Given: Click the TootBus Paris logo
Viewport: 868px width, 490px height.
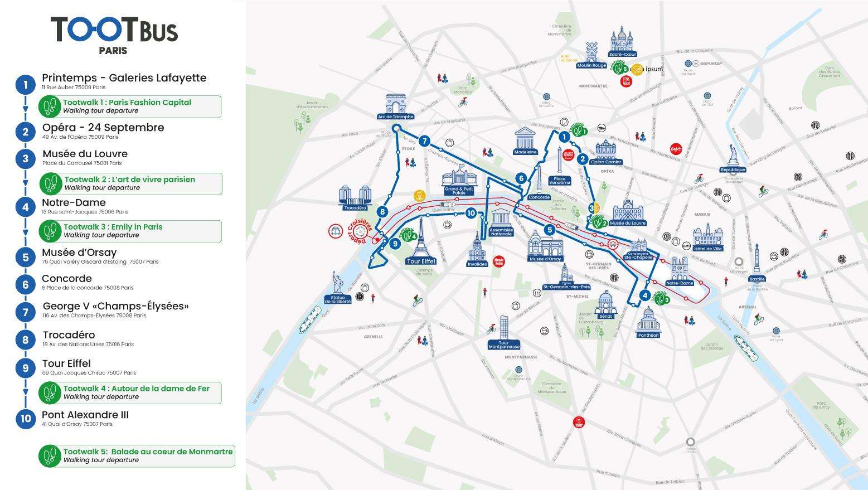Looking at the screenshot, I should tap(114, 35).
